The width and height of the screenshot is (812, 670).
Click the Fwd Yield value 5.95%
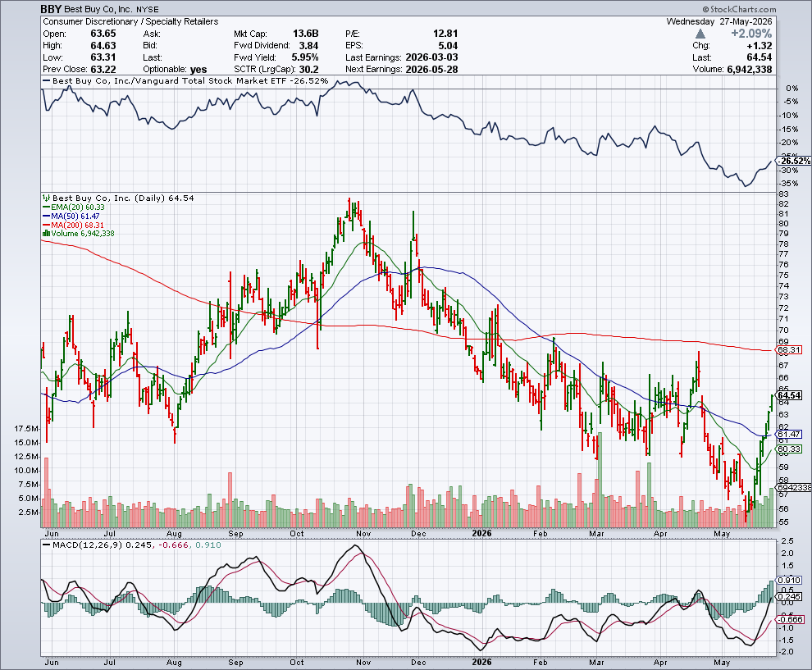click(x=305, y=57)
